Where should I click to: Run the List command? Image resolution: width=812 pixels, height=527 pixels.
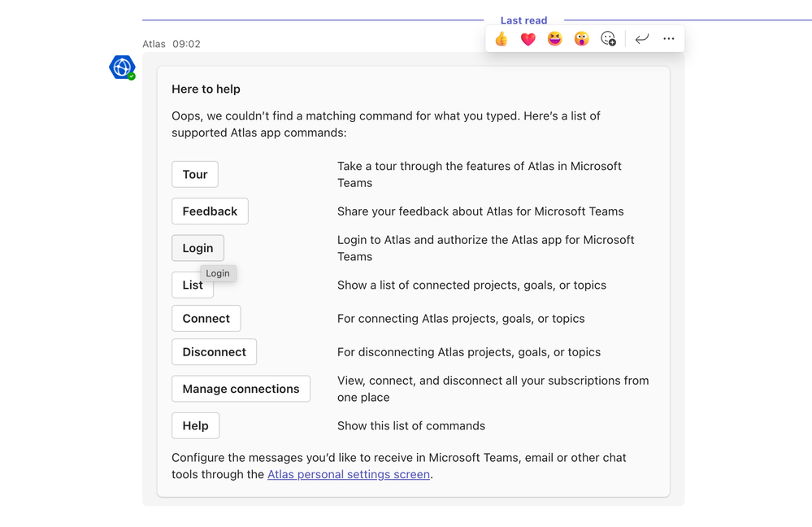[192, 285]
